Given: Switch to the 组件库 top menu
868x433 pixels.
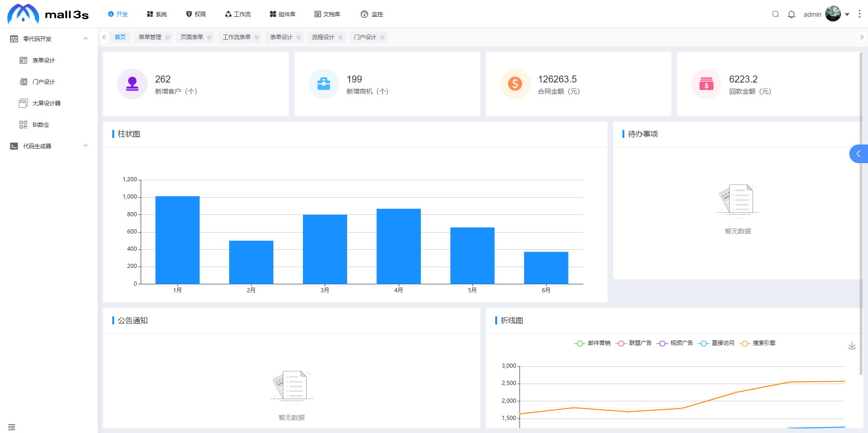Looking at the screenshot, I should tap(282, 14).
